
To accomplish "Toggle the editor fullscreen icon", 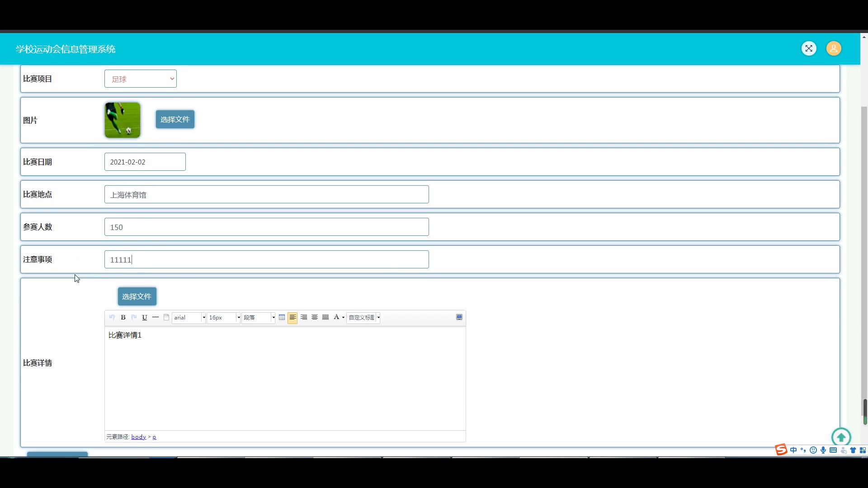I will (x=459, y=317).
